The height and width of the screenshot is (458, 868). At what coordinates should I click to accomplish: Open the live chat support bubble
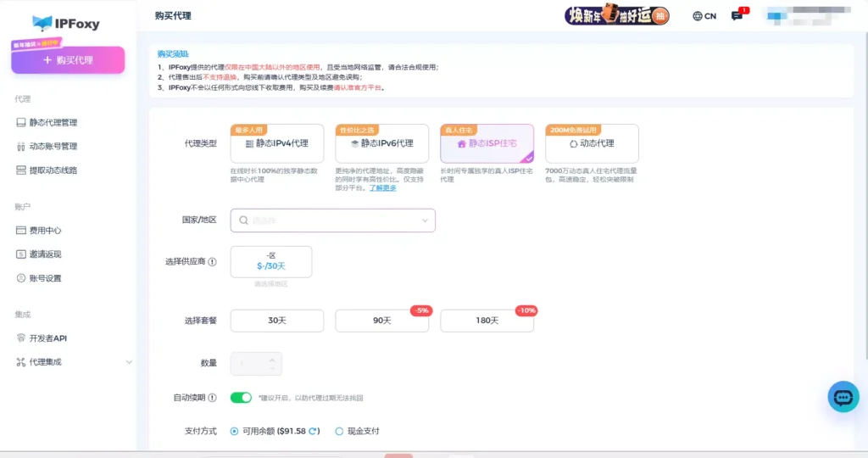843,396
